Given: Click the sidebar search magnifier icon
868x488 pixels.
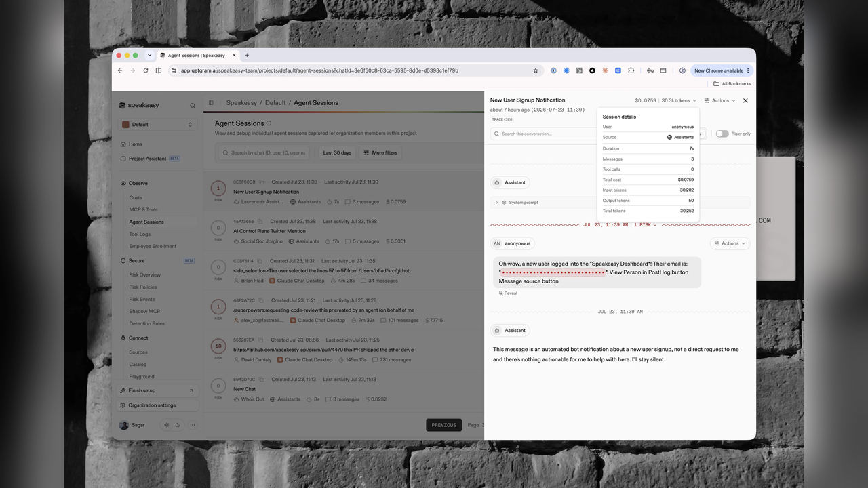Looking at the screenshot, I should (193, 106).
